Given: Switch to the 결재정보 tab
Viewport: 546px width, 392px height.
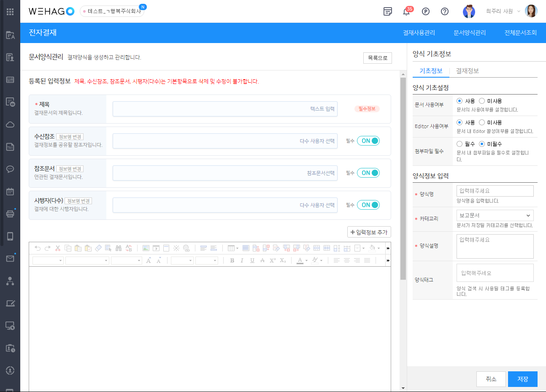Looking at the screenshot, I should click(x=467, y=71).
